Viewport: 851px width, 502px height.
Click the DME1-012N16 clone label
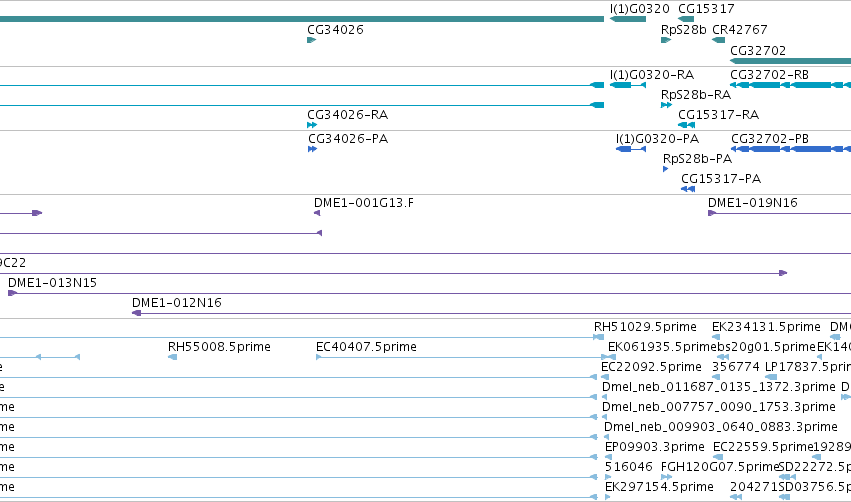click(x=177, y=303)
